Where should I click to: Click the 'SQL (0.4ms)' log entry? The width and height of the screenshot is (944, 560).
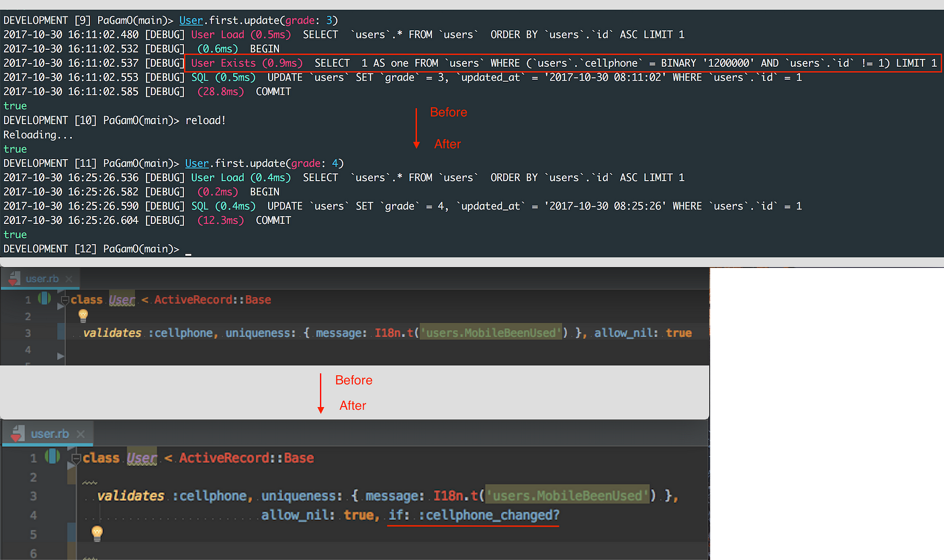[x=223, y=206]
